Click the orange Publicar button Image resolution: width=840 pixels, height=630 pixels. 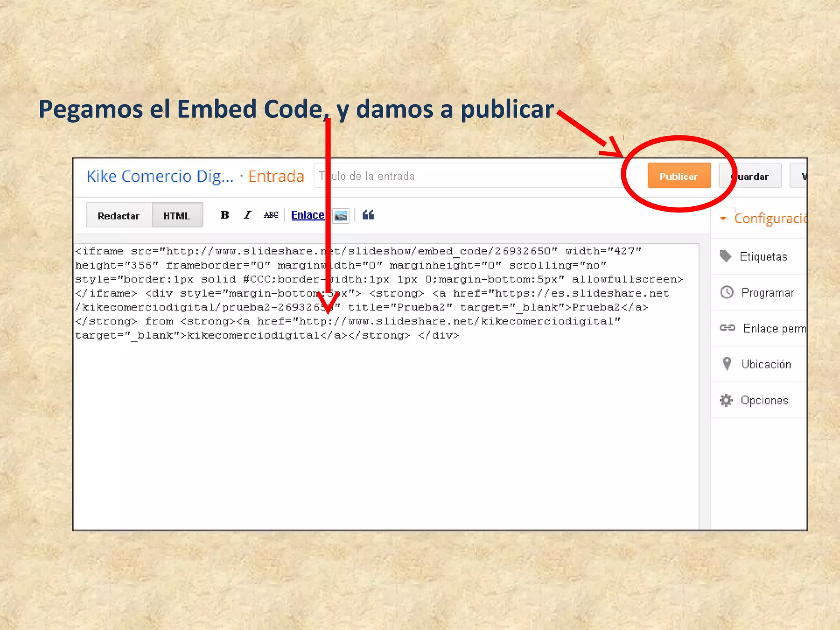(x=679, y=176)
